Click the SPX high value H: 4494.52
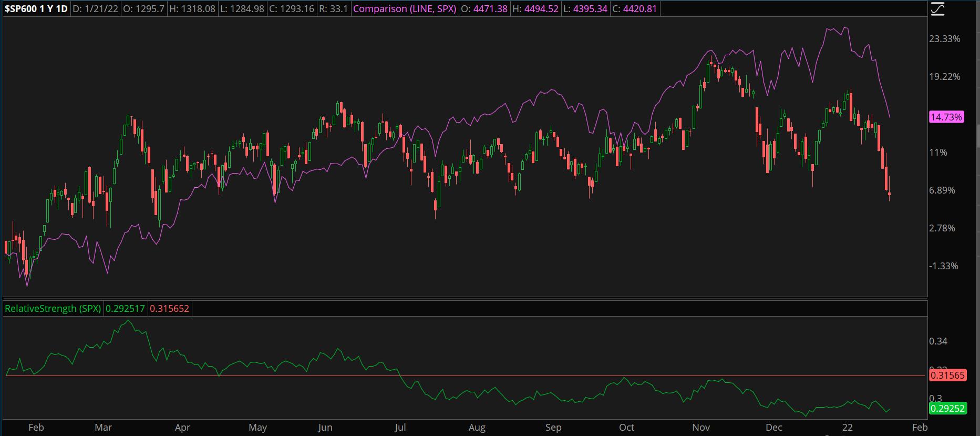The width and height of the screenshot is (980, 436). [535, 9]
